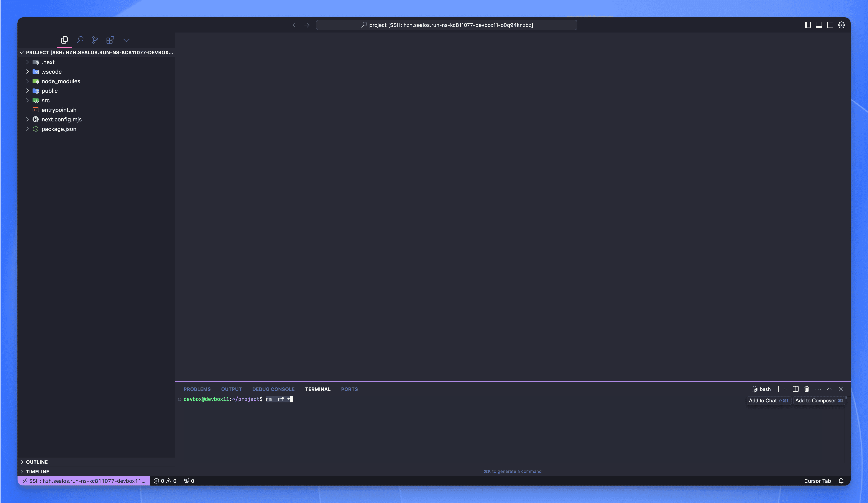Click the .next folder icon
The height and width of the screenshot is (503, 868).
36,62
